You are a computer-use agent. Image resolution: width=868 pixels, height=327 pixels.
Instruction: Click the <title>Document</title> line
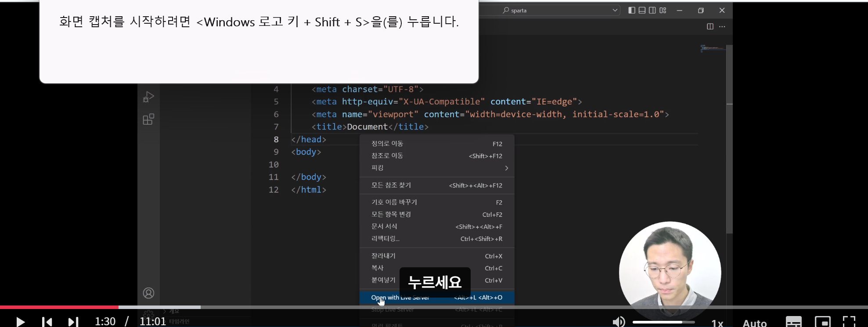pyautogui.click(x=370, y=127)
